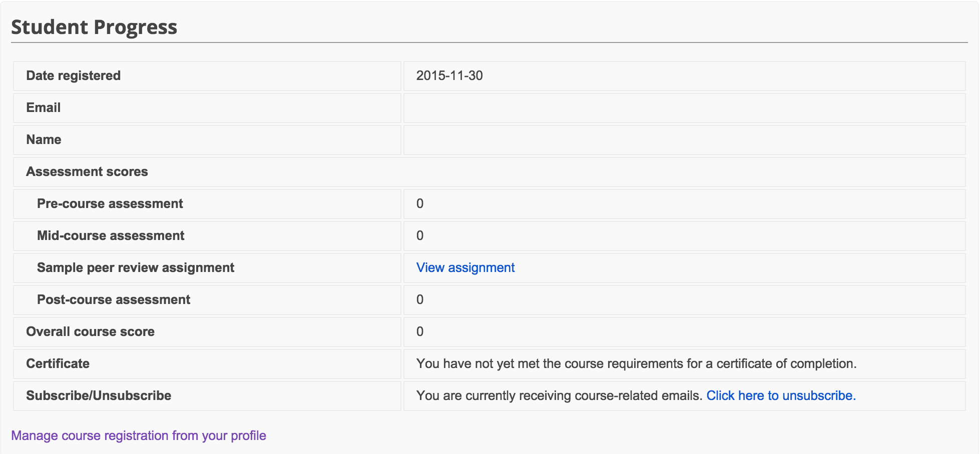Click the Name row label
Viewport: 980px width, 454px height.
(x=44, y=140)
